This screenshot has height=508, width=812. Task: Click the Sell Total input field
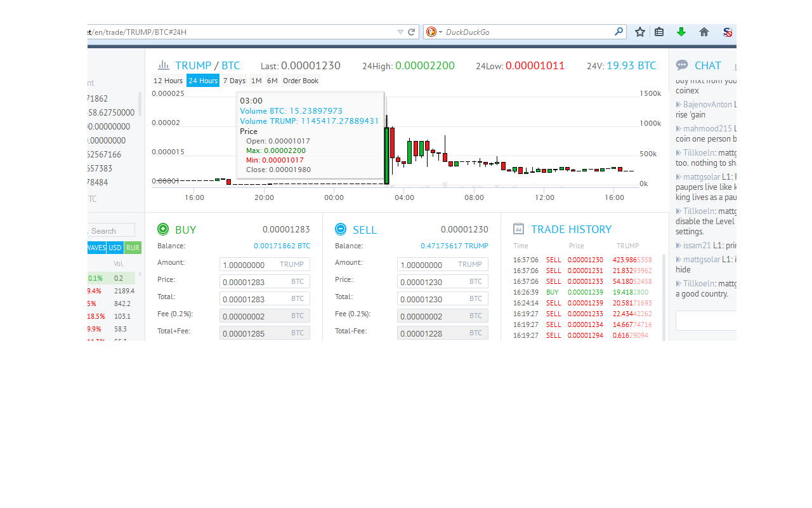tap(443, 298)
